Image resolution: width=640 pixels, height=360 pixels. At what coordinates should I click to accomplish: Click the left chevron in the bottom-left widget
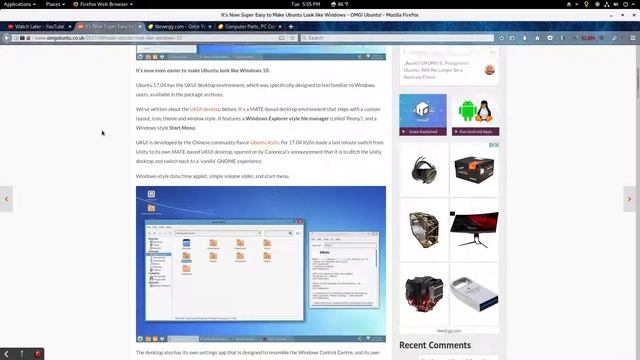click(7, 354)
